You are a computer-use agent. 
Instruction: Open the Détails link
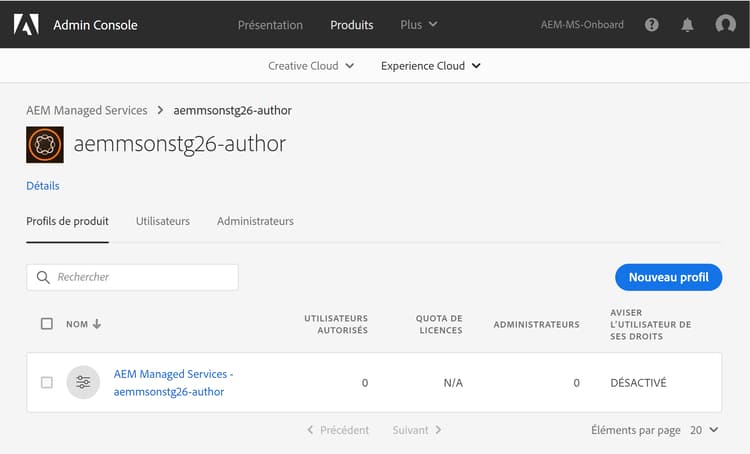coord(43,186)
